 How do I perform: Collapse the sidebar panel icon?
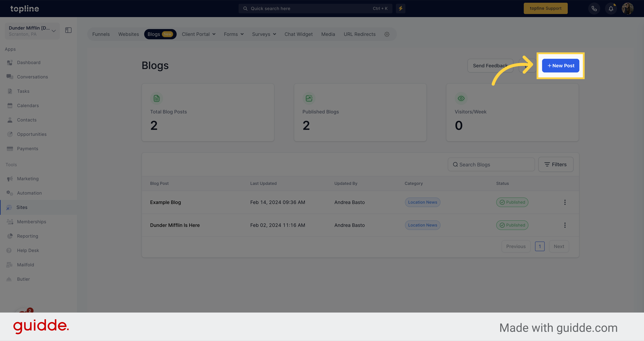[x=68, y=30]
